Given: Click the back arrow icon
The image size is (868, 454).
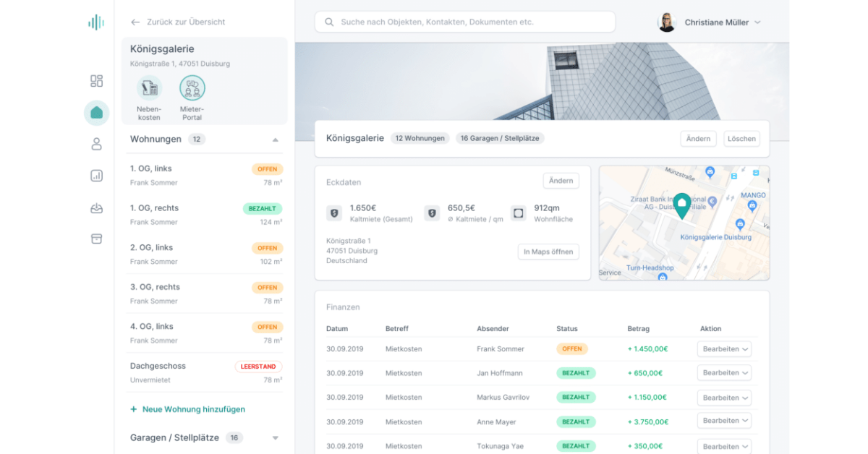Looking at the screenshot, I should coord(135,22).
